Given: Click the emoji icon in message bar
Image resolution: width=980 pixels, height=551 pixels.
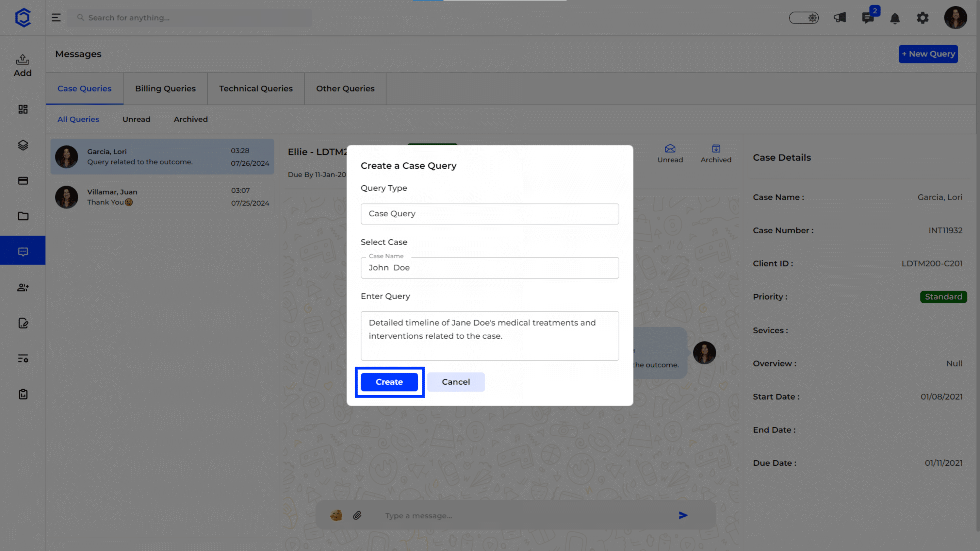Looking at the screenshot, I should 336,515.
